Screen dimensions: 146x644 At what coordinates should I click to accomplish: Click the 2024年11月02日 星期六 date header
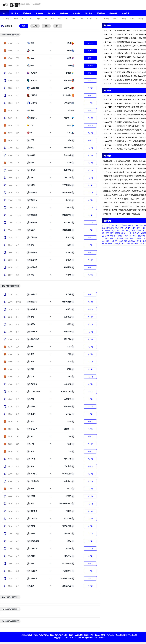10,35
